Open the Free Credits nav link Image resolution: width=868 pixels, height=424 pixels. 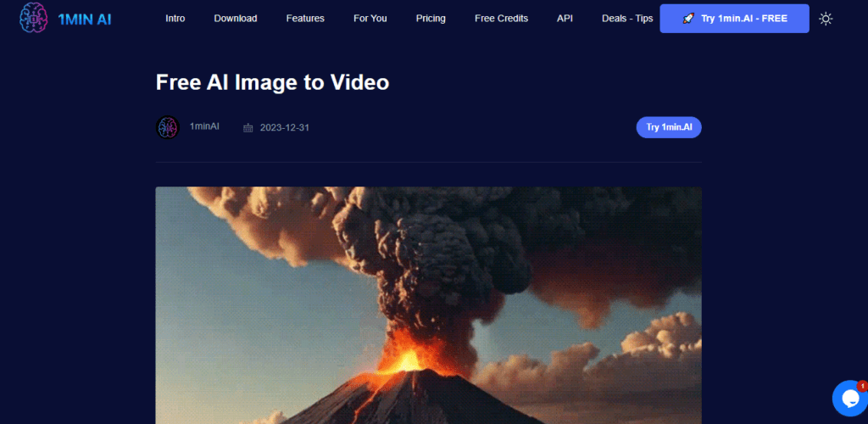point(501,19)
